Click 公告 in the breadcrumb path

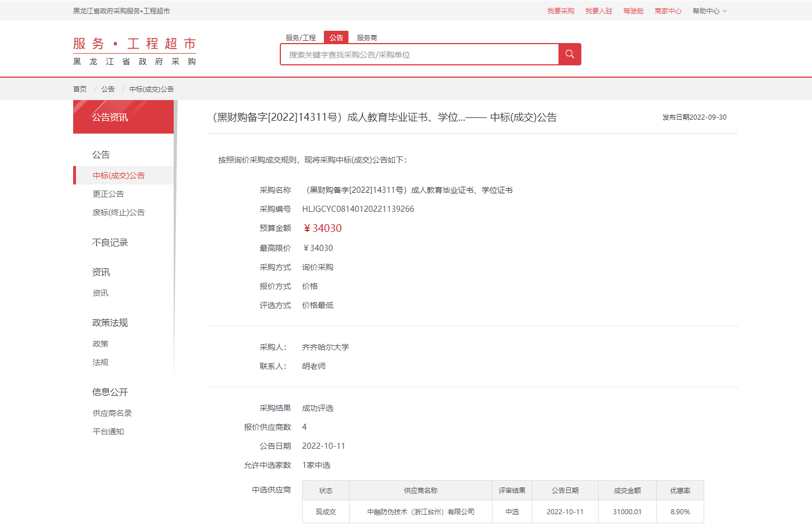(108, 89)
